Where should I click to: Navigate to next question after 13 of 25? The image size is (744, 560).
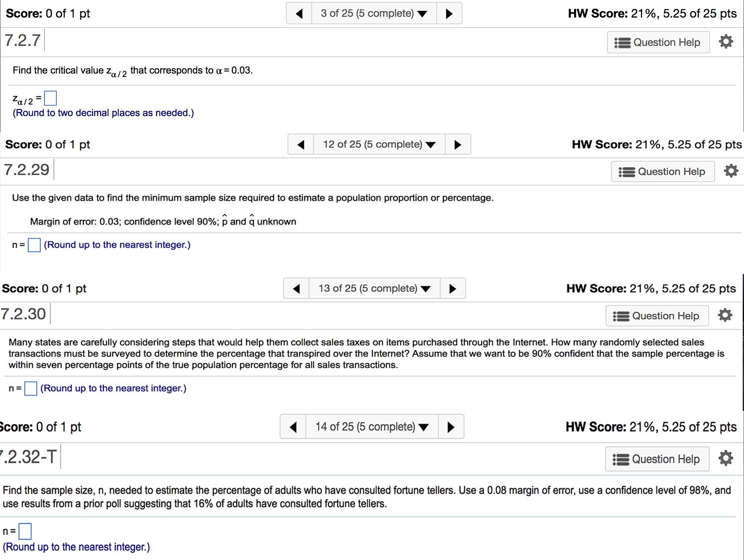452,289
